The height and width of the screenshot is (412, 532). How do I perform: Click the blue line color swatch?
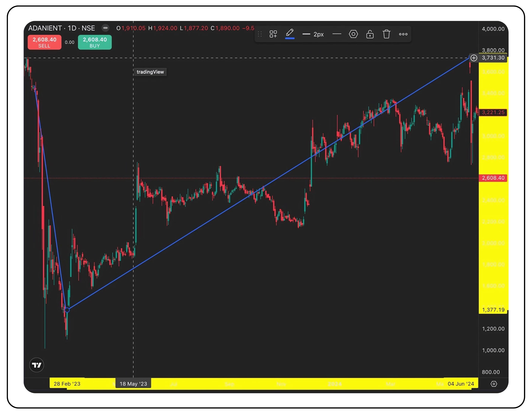[290, 38]
